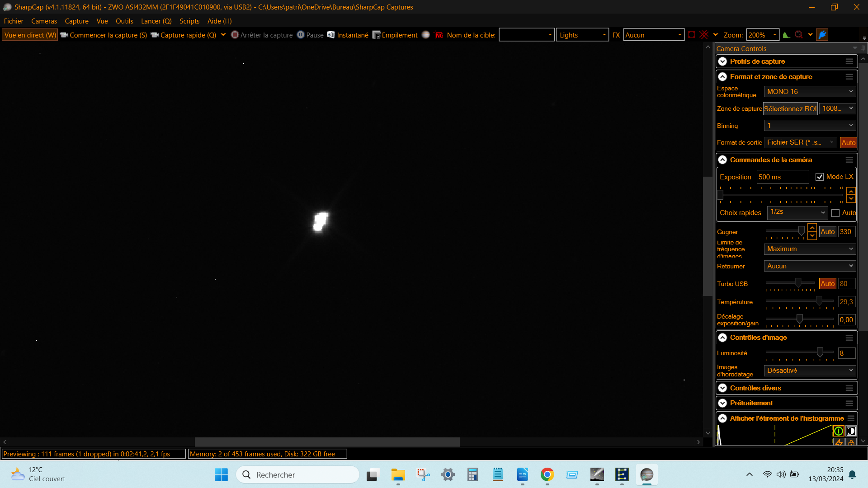868x488 pixels.
Task: Toggle the green power button on histogram stretch
Action: (838, 431)
